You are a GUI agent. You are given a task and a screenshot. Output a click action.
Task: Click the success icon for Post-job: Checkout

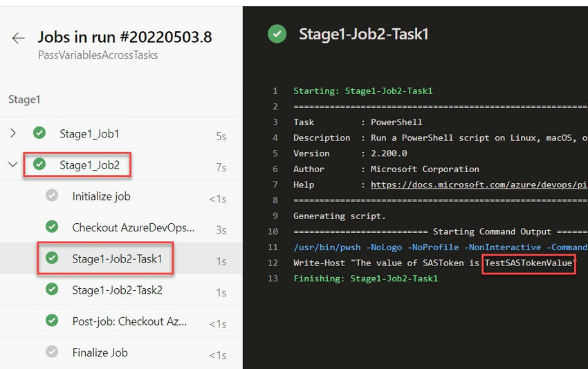52,321
